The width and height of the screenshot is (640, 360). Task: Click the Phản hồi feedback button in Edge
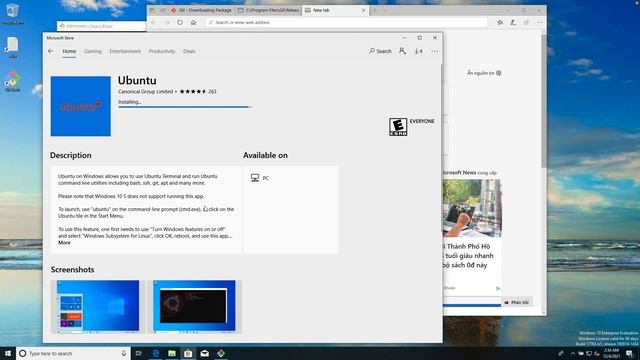(x=517, y=302)
